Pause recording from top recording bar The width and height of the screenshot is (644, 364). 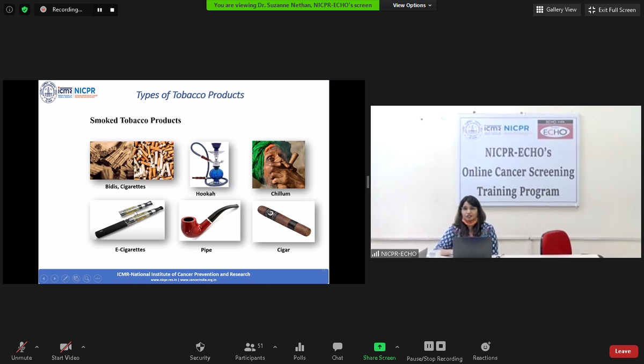click(x=100, y=10)
